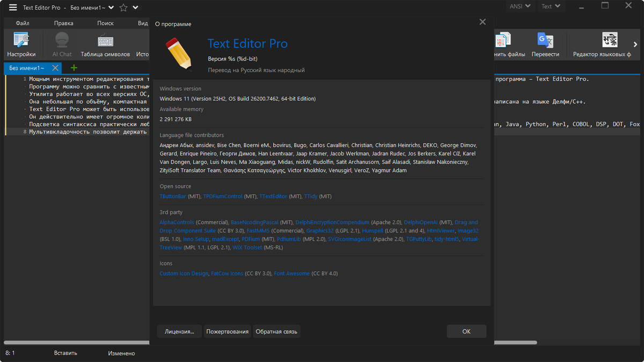Click the 2 291 276 KB memory value
Viewport: 644px width, 362px height.
pyautogui.click(x=175, y=119)
